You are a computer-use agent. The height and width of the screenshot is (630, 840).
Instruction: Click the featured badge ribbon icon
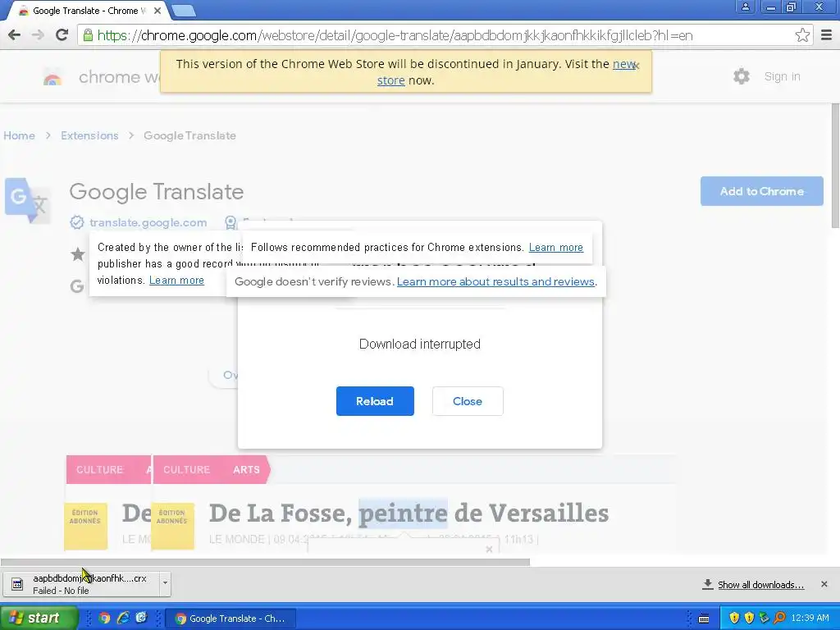(231, 222)
